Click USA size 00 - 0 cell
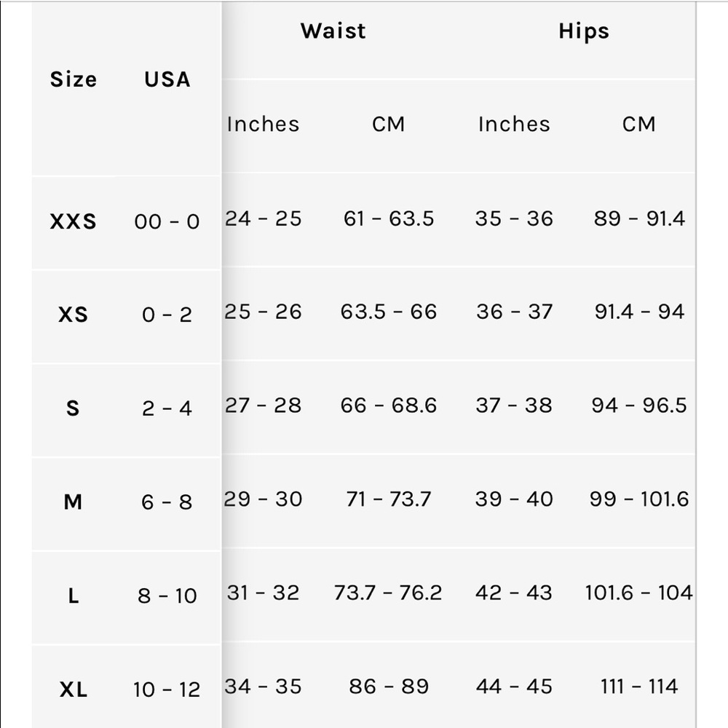728x728 pixels. tap(167, 221)
